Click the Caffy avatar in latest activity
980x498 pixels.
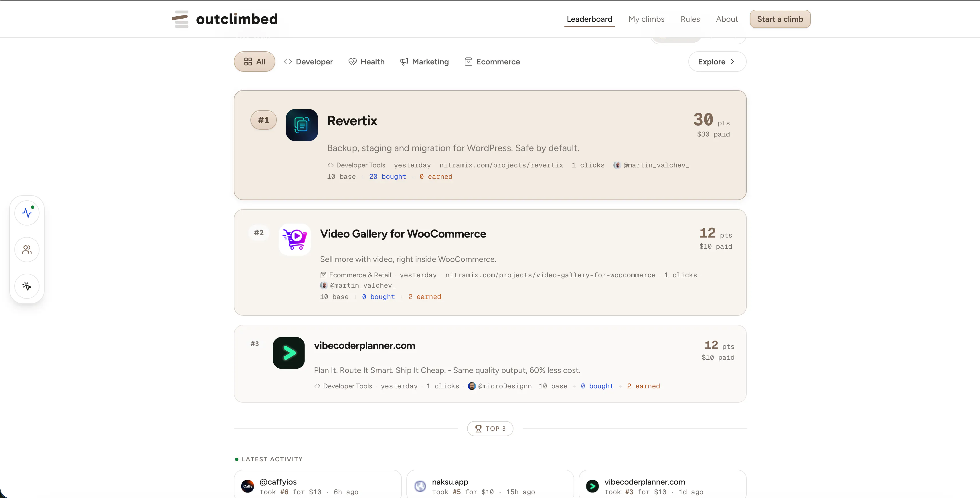point(248,486)
